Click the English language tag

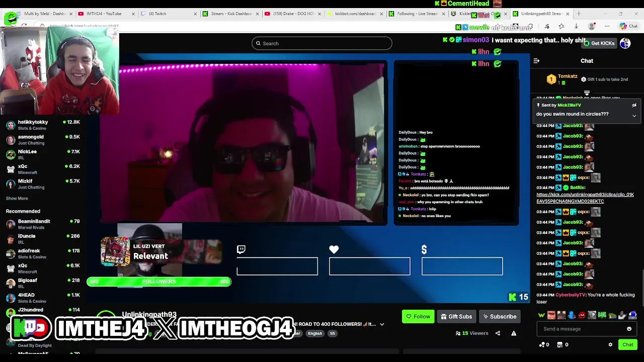[x=315, y=333]
